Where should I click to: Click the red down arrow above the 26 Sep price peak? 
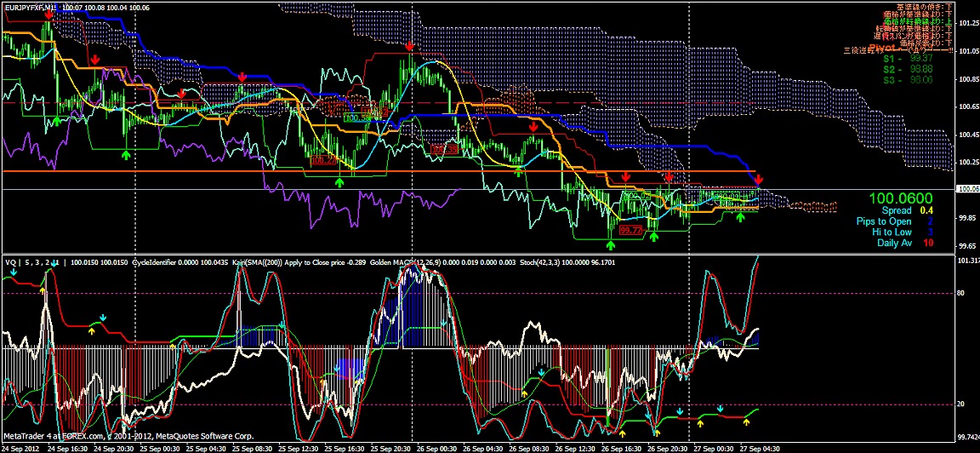(x=411, y=46)
